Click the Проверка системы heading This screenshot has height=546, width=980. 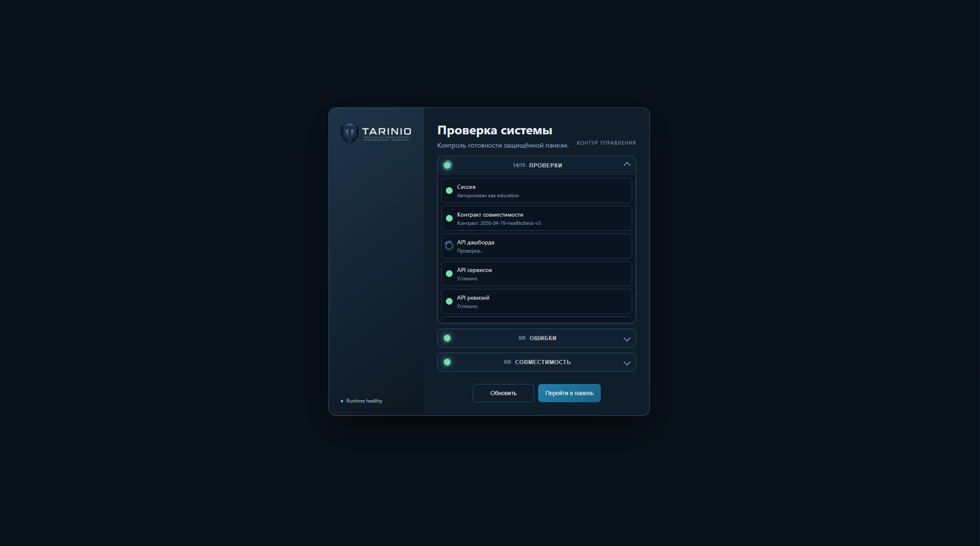495,131
